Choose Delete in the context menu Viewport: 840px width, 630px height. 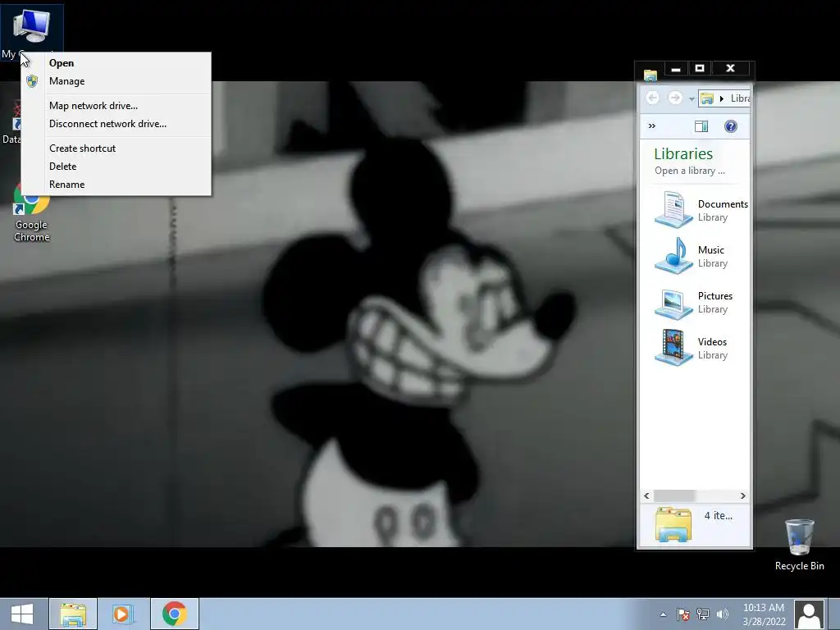(x=116, y=167)
